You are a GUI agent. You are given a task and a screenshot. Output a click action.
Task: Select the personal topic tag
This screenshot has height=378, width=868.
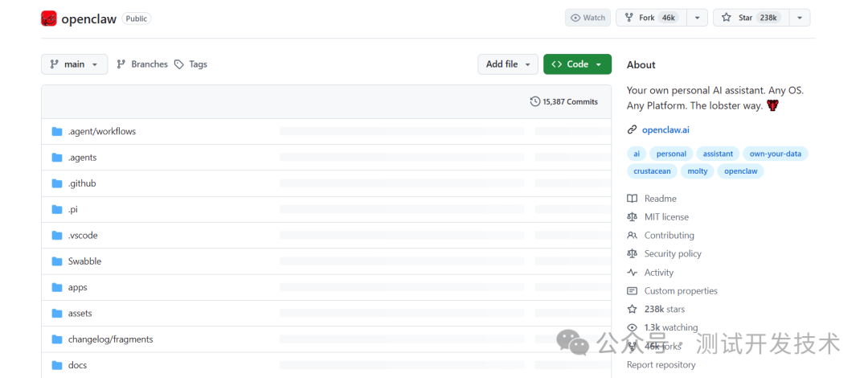pos(671,154)
